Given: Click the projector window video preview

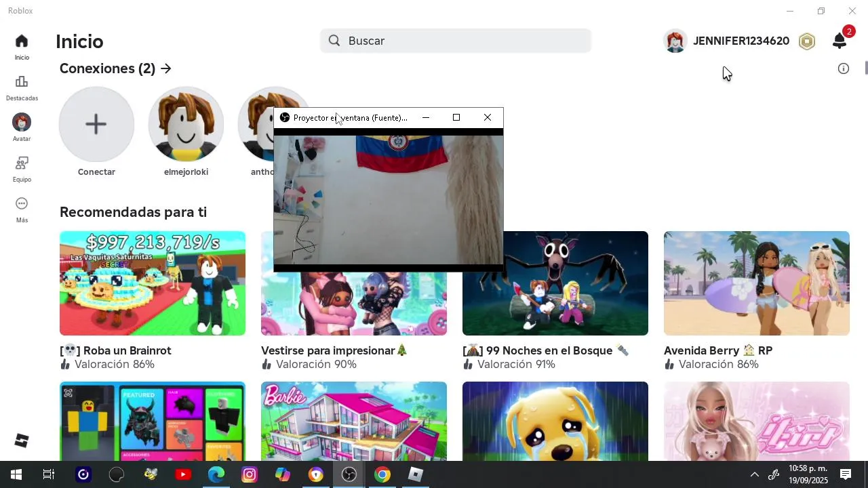Looking at the screenshot, I should 389,199.
